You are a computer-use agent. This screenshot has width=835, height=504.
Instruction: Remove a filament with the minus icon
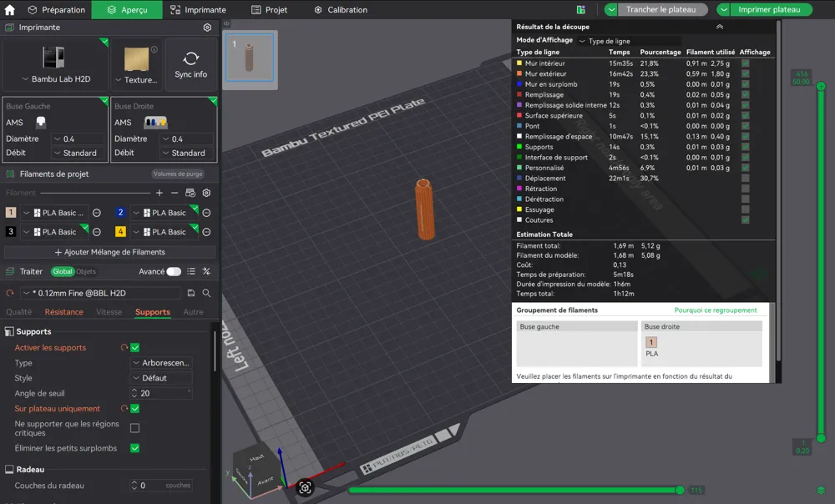point(175,193)
